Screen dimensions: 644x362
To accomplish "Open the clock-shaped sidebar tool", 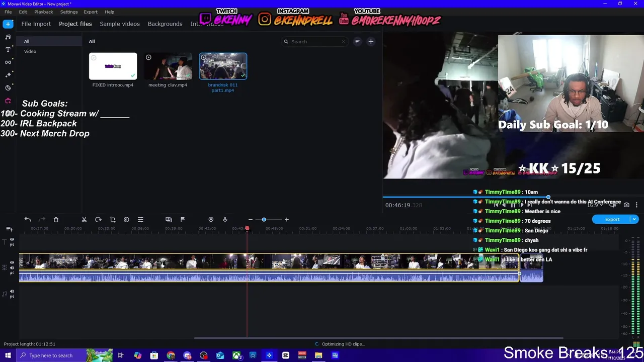I will pyautogui.click(x=8, y=87).
